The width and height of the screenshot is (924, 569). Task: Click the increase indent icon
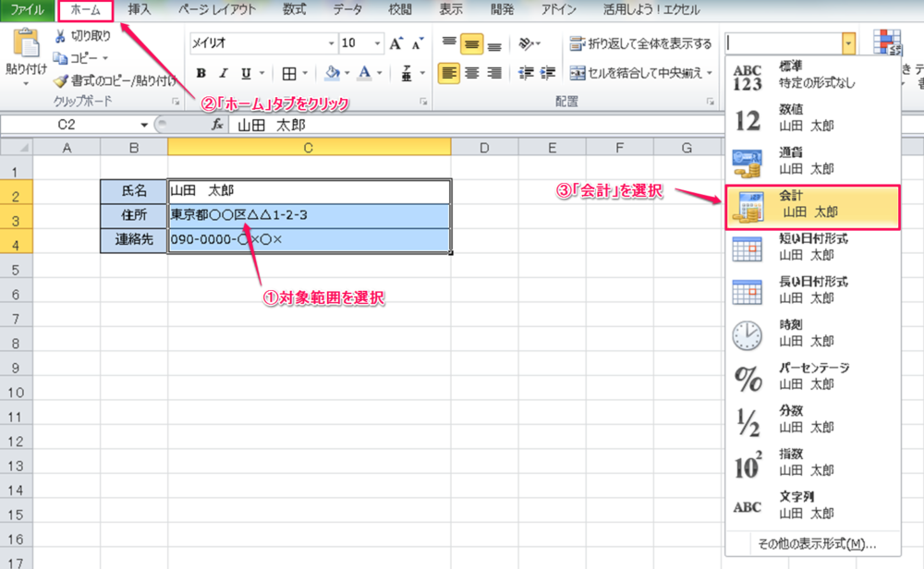point(548,73)
